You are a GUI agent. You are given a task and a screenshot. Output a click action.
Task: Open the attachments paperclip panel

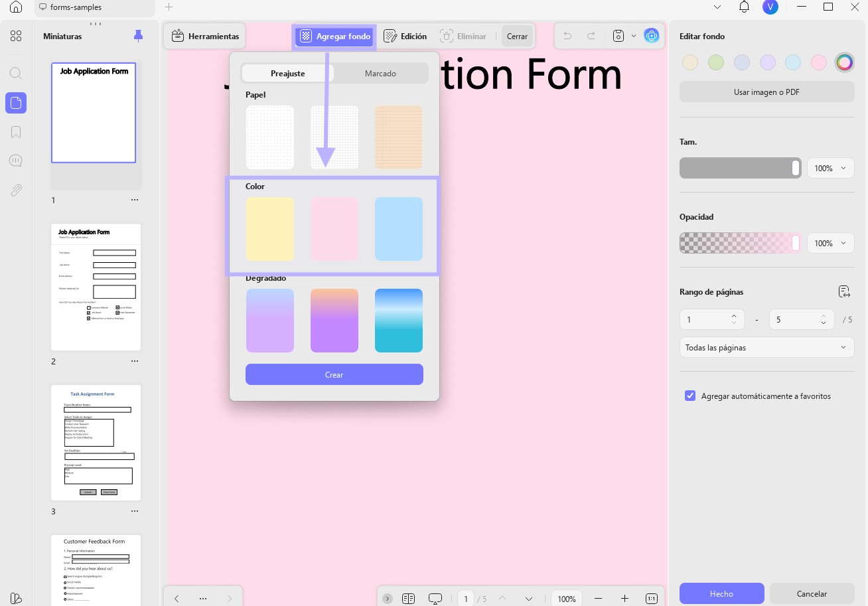16,190
